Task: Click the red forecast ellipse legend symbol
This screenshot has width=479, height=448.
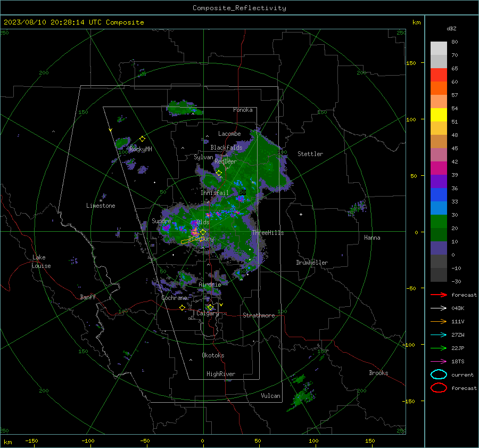Action: point(439,388)
